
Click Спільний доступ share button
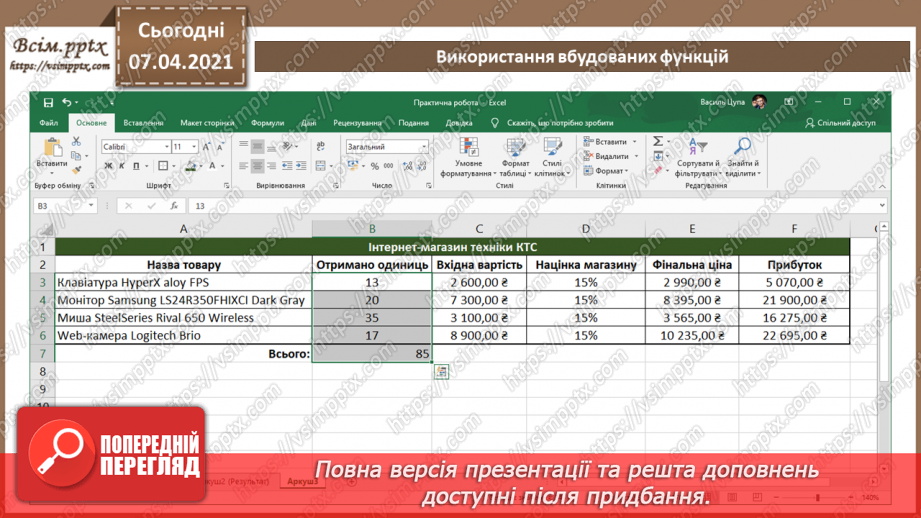(x=841, y=123)
